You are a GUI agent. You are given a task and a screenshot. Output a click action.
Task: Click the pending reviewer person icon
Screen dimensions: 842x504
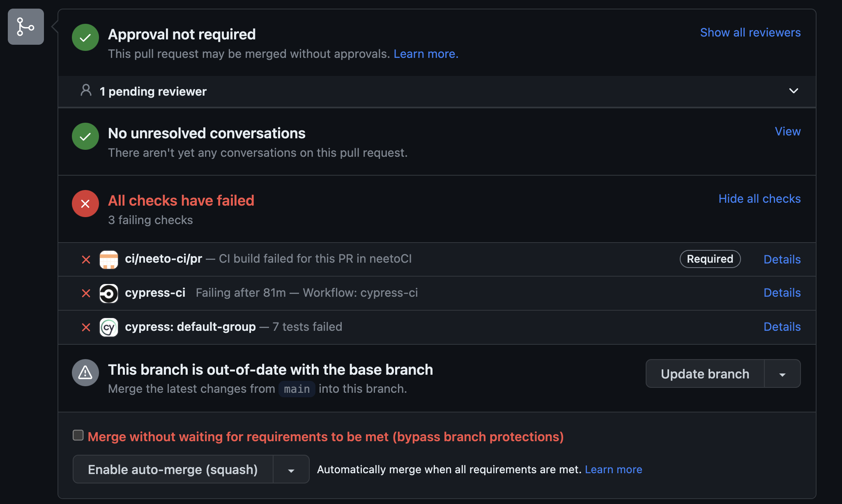[85, 91]
